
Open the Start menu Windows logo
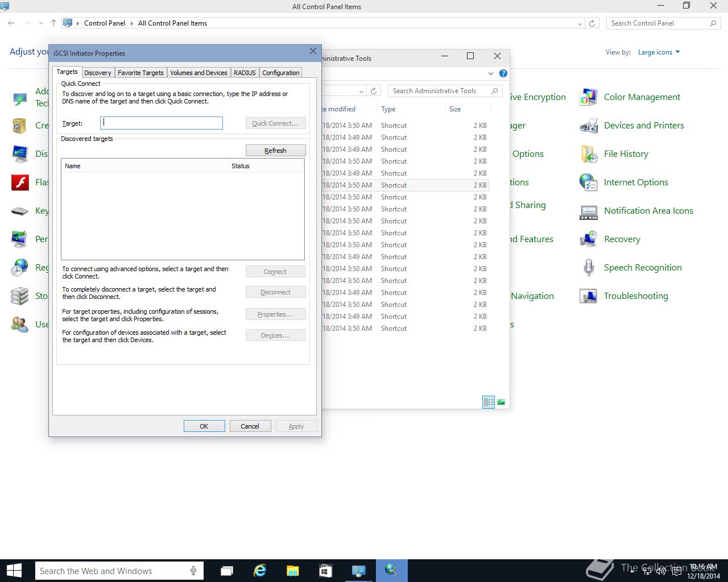(14, 571)
